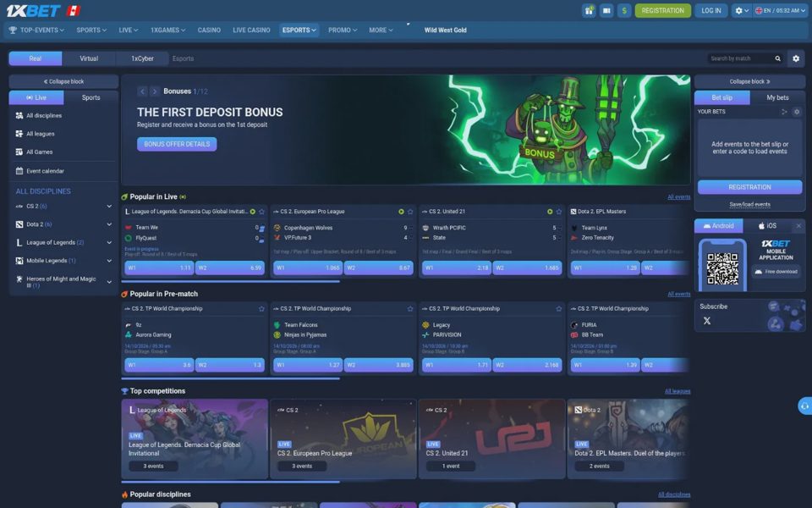Select the iOS app tab

(x=767, y=225)
